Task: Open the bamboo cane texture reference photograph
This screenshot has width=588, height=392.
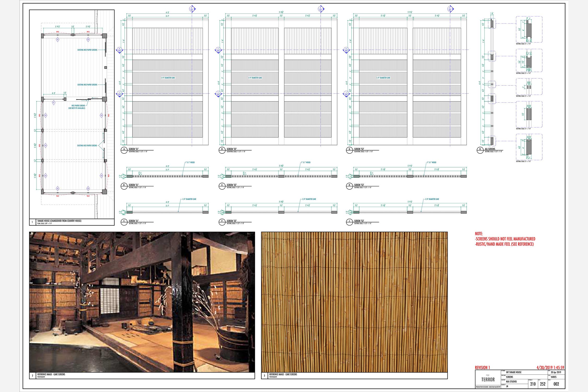Action: [354, 302]
